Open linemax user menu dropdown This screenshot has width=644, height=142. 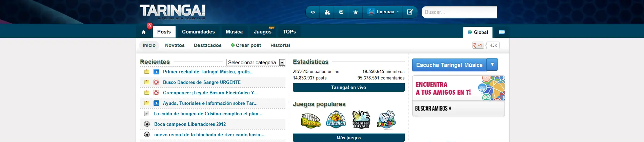click(383, 12)
